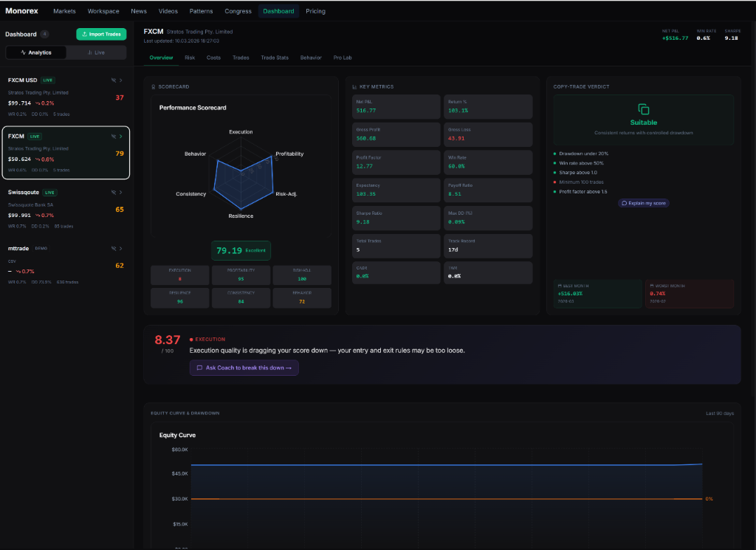
Task: Click the 79.19 Excellent score badge
Action: coord(241,250)
